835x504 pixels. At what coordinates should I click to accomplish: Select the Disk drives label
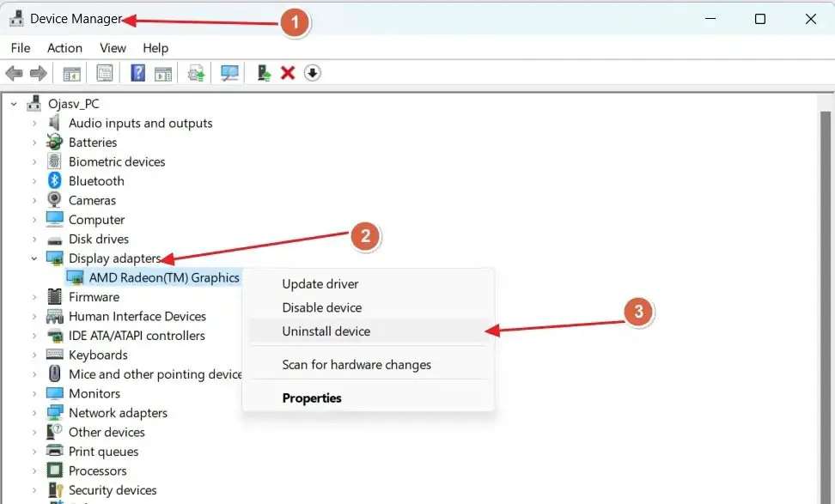pyautogui.click(x=99, y=239)
